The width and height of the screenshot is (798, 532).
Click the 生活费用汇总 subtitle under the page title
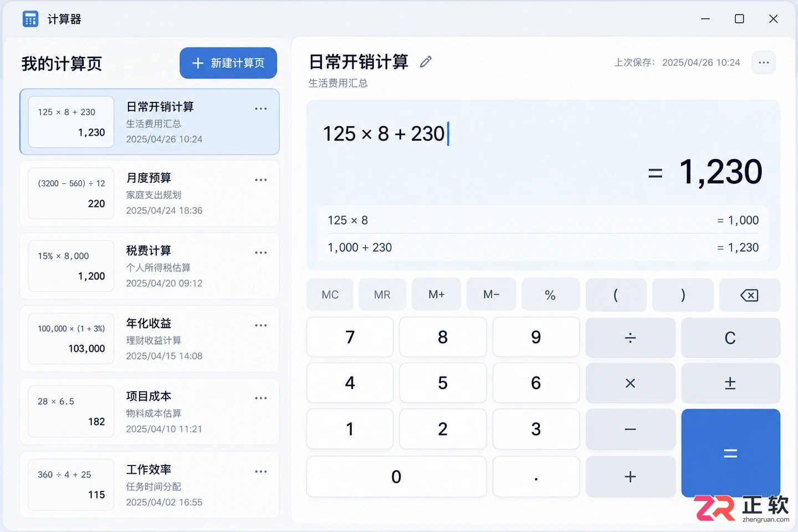338,83
